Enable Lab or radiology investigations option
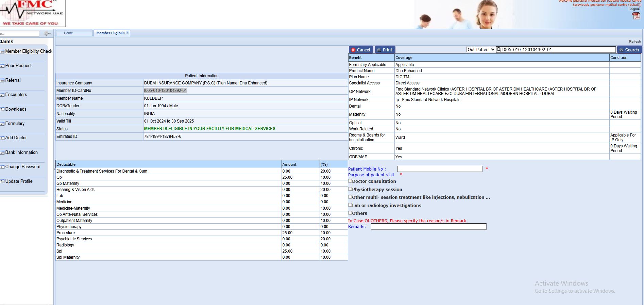Screen dimensions: 644x305 tap(350, 205)
